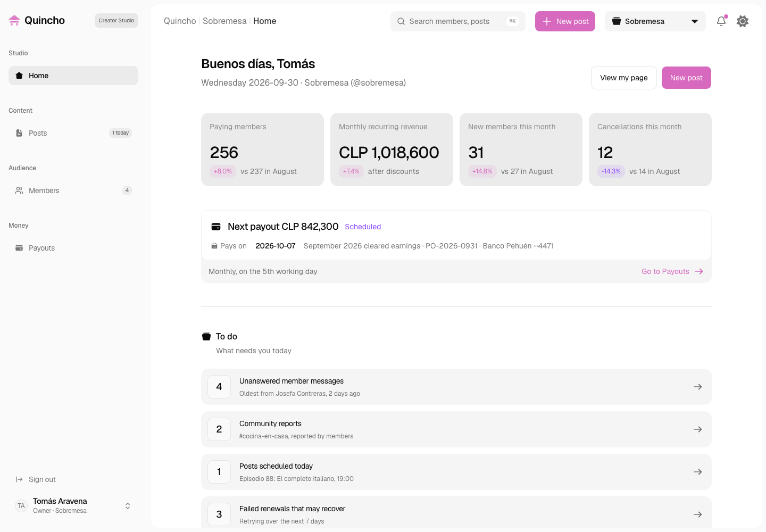Viewport: 766px width, 532px height.
Task: Click the Home house icon
Action: [x=19, y=76]
